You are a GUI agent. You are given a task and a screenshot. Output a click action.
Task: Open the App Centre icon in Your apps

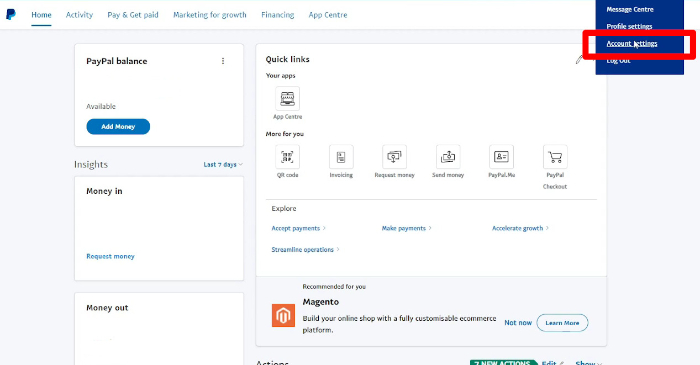(x=288, y=99)
